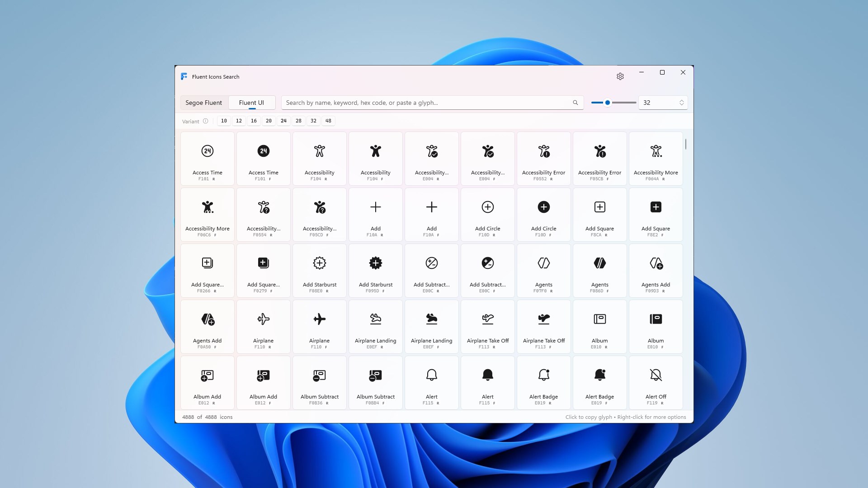The height and width of the screenshot is (488, 868).
Task: Switch to the Fluent UI tab
Action: coord(251,103)
